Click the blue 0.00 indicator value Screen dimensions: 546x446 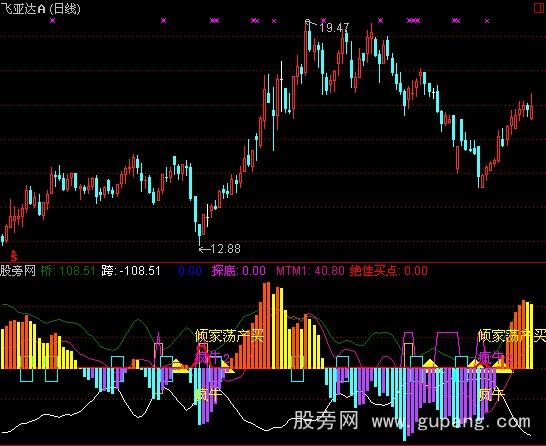[x=190, y=271]
